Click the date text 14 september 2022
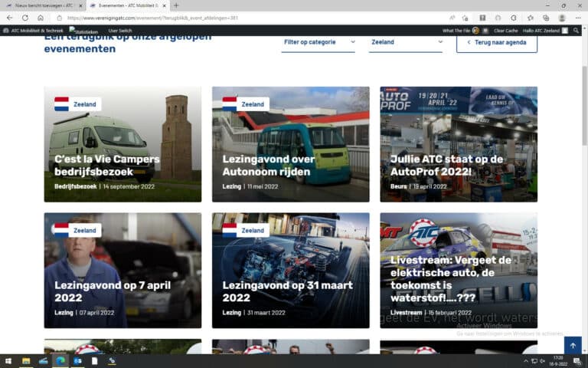Viewport: 588px width, 368px height. (129, 186)
